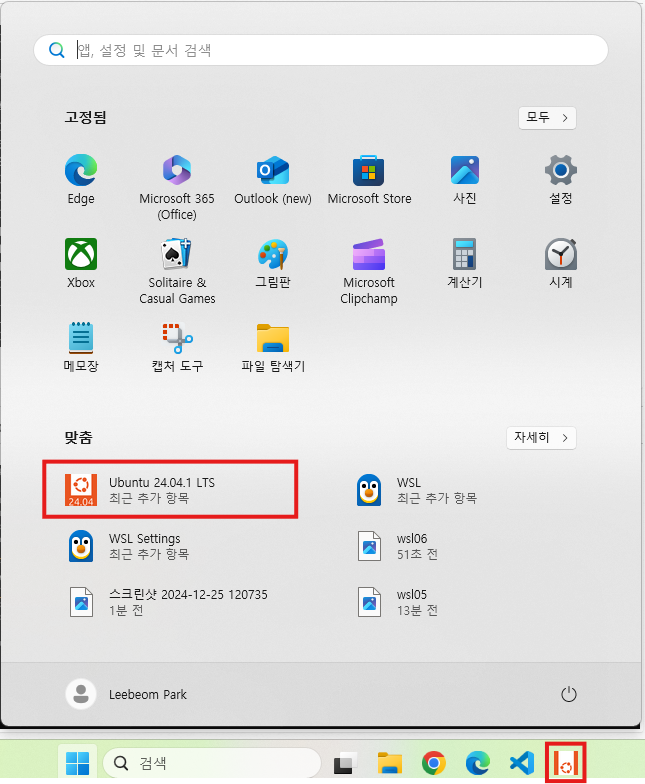Open 메모장 (Notepad) app
645x784 pixels.
[80, 347]
